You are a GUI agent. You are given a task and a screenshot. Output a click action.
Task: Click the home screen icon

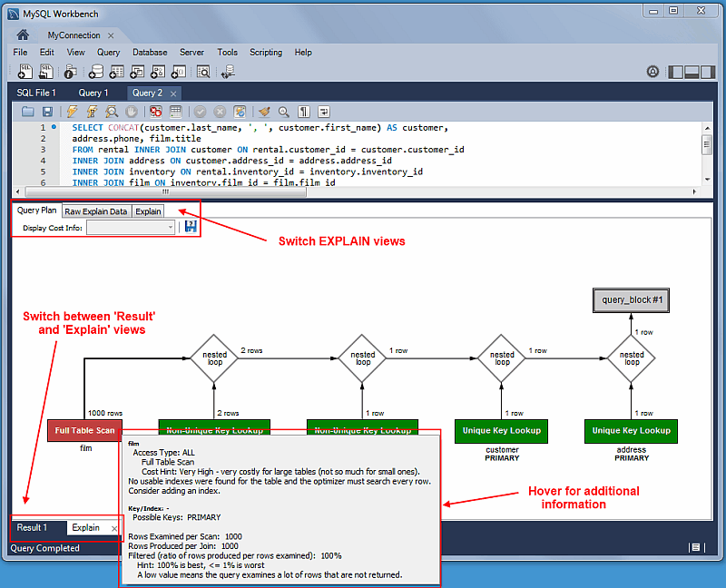point(23,34)
